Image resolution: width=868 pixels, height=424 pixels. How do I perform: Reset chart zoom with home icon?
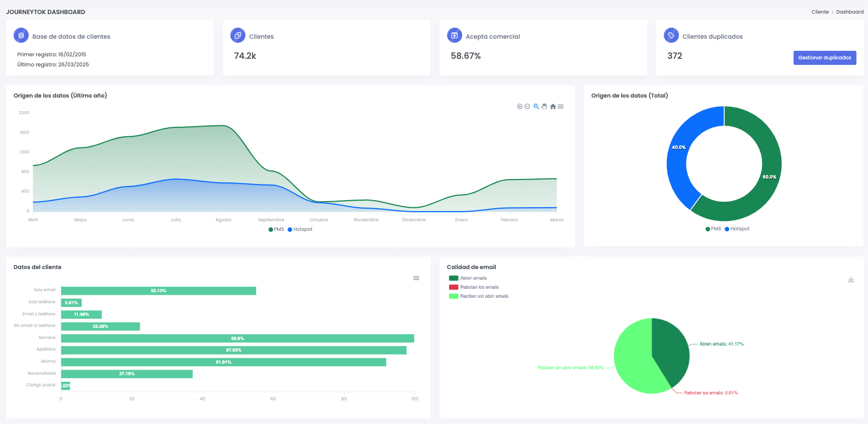pyautogui.click(x=553, y=107)
